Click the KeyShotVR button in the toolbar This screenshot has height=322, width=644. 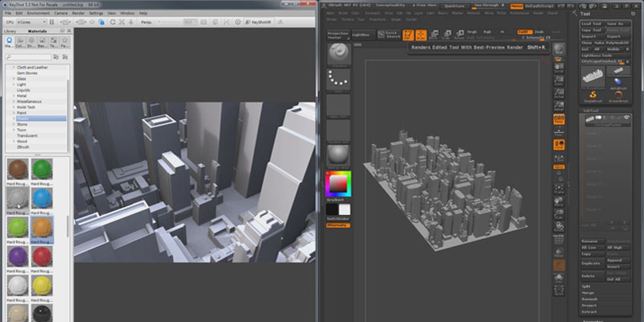[x=258, y=22]
